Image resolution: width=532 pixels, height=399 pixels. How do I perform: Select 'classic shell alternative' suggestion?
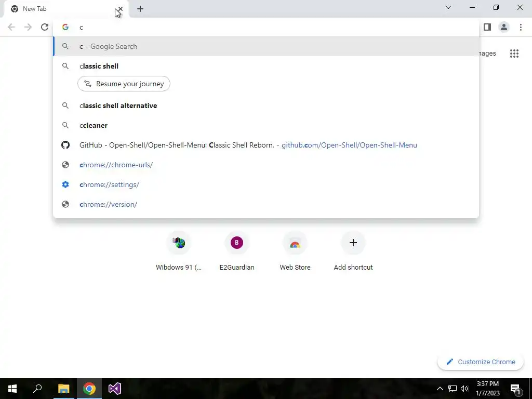266,105
